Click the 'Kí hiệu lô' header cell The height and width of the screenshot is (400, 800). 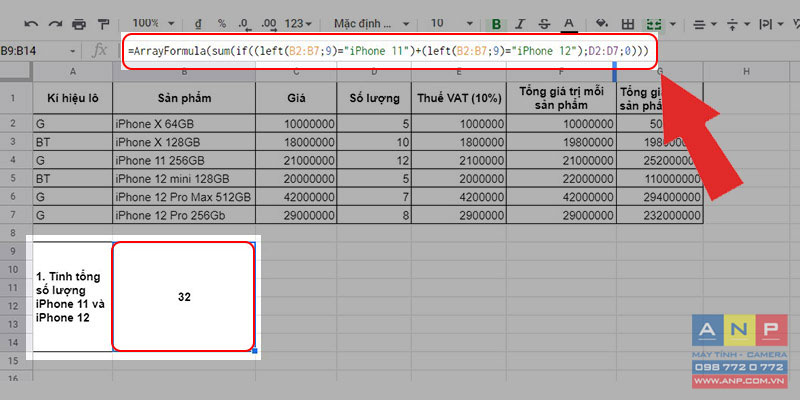[72, 98]
